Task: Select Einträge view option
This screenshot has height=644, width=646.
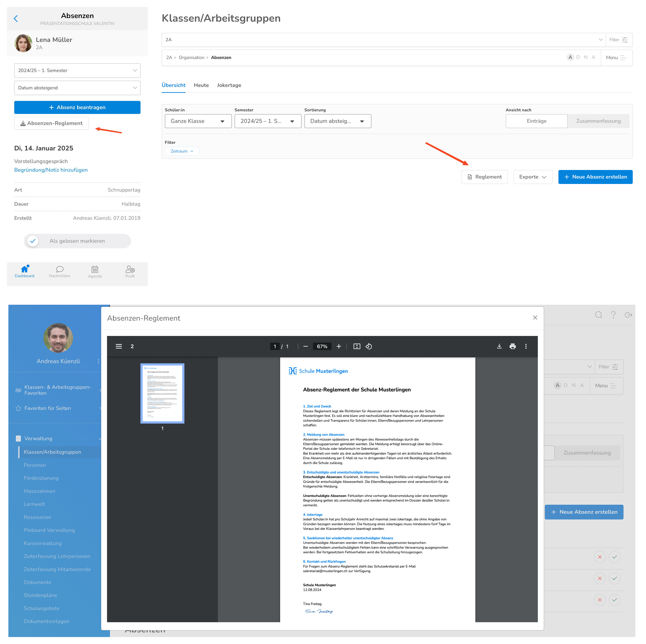Action: [x=536, y=121]
